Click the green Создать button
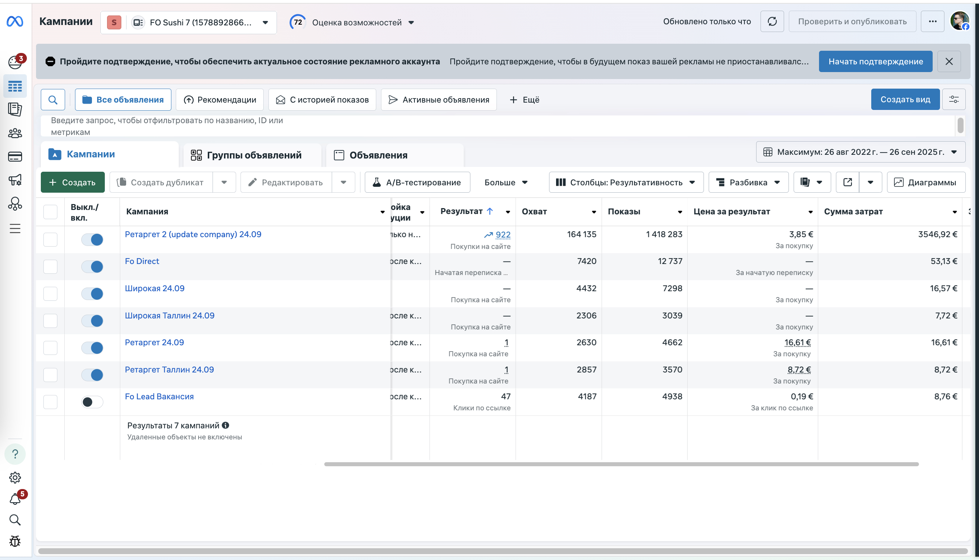The image size is (979, 560). pos(73,182)
